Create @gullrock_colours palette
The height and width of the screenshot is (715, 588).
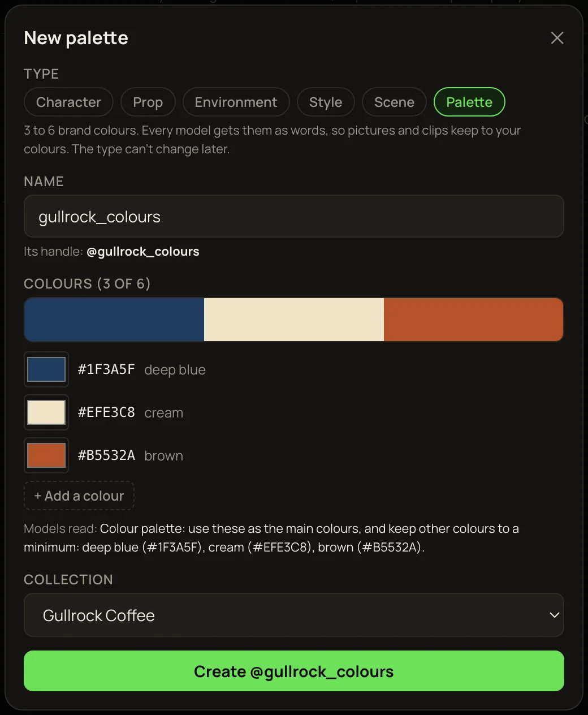coord(294,671)
